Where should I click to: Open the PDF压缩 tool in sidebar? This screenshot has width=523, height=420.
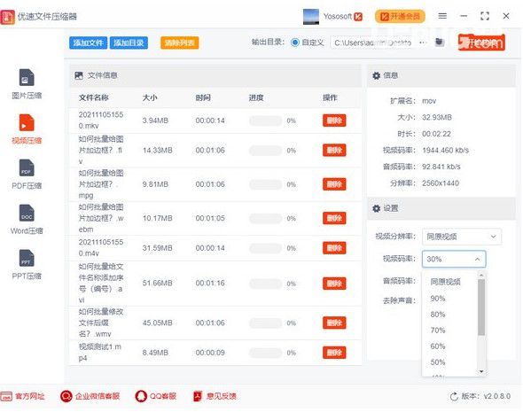[27, 175]
